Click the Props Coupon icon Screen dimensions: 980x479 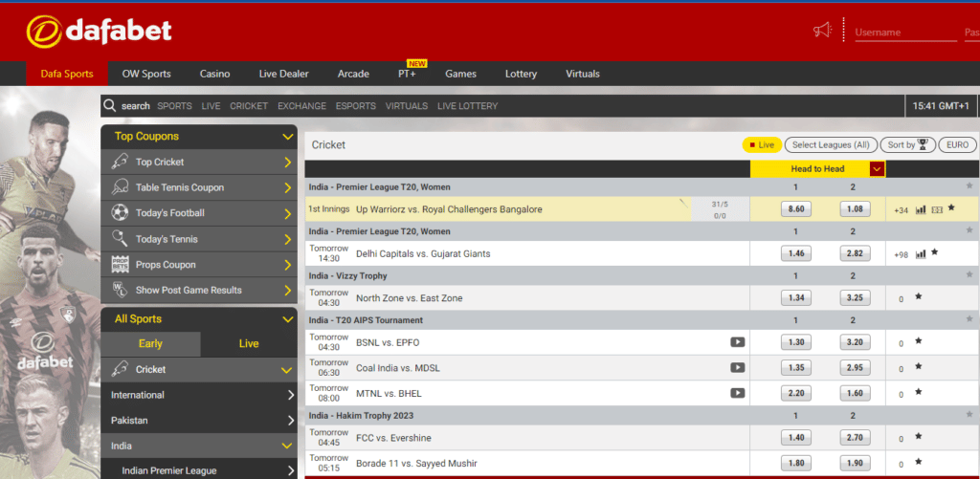click(x=120, y=264)
